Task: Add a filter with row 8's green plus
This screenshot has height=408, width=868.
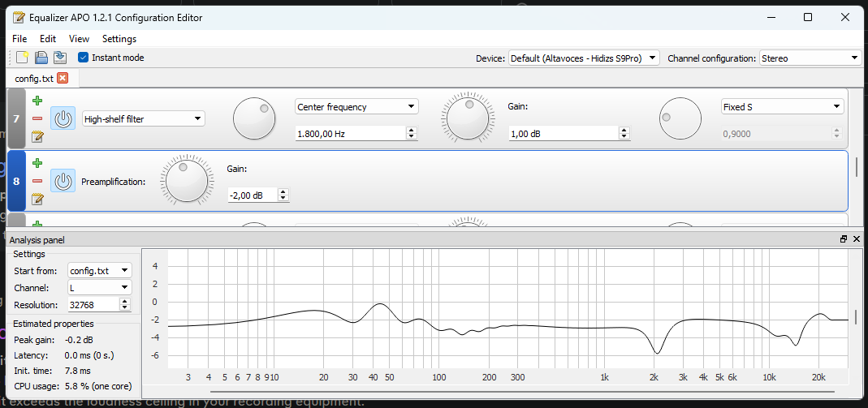Action: tap(37, 163)
